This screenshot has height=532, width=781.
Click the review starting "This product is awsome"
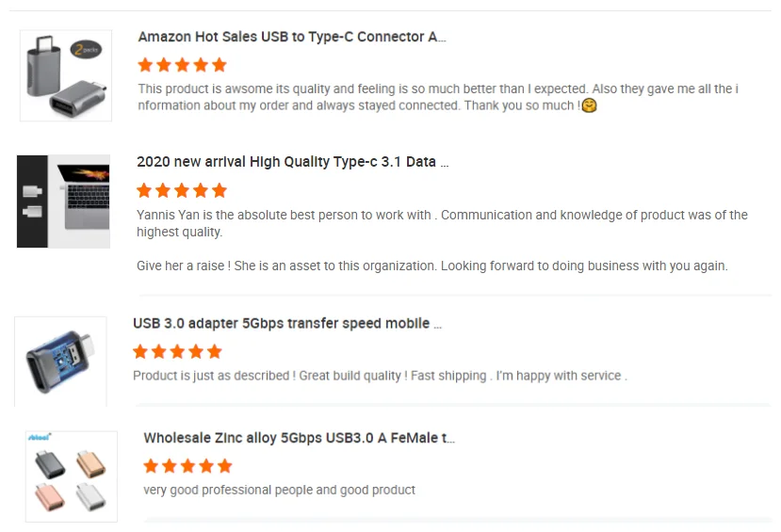438,97
